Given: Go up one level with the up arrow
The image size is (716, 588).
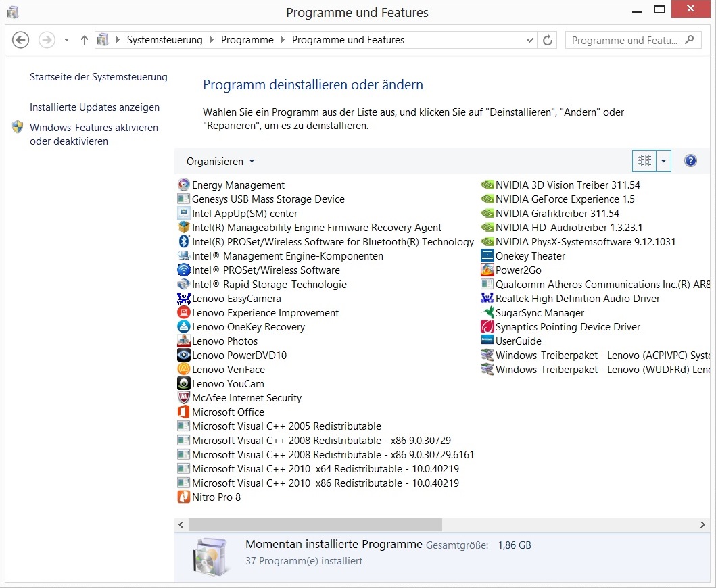Looking at the screenshot, I should click(84, 40).
